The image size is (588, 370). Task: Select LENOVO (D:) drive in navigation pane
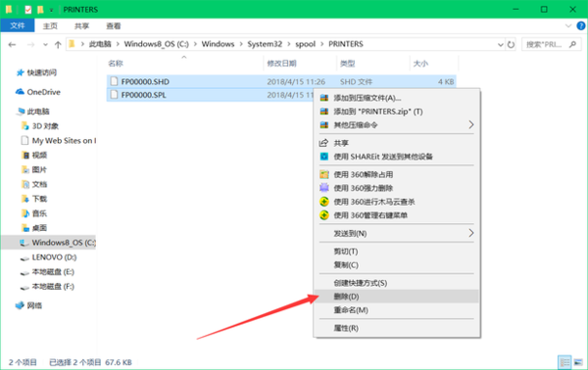click(x=54, y=257)
